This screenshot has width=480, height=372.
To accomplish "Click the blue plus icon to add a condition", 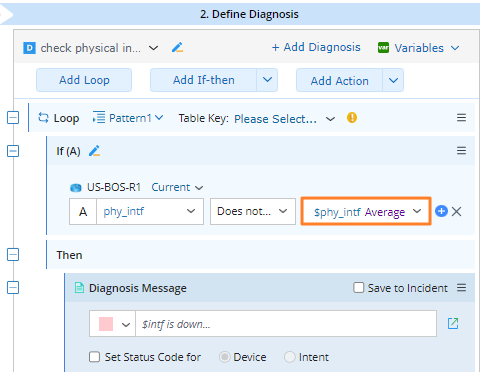I will 441,211.
